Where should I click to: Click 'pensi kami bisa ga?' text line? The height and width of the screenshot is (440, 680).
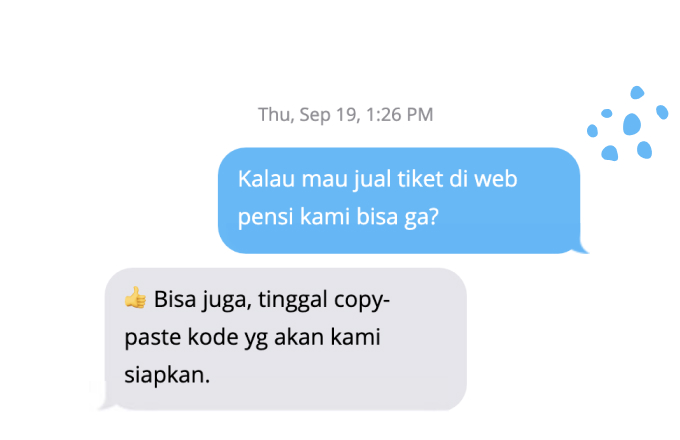tap(338, 217)
